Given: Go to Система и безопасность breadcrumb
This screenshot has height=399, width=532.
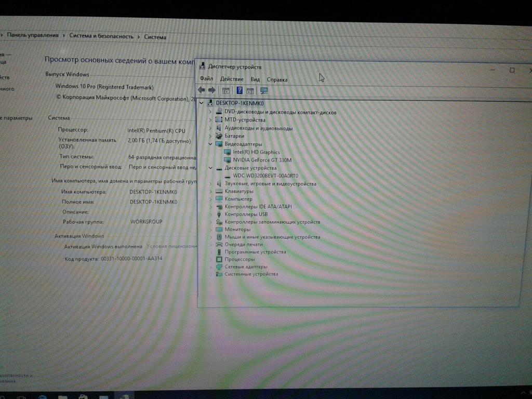Looking at the screenshot, I should [x=101, y=36].
